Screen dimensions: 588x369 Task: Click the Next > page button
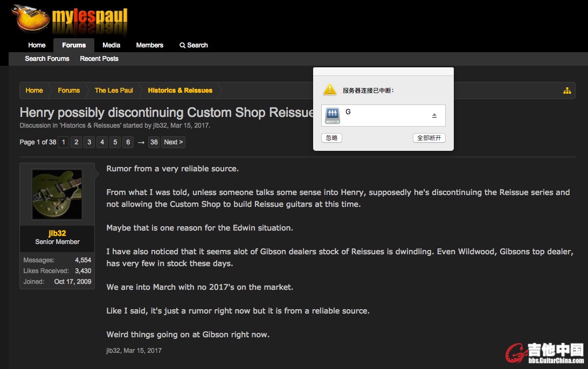pyautogui.click(x=173, y=142)
